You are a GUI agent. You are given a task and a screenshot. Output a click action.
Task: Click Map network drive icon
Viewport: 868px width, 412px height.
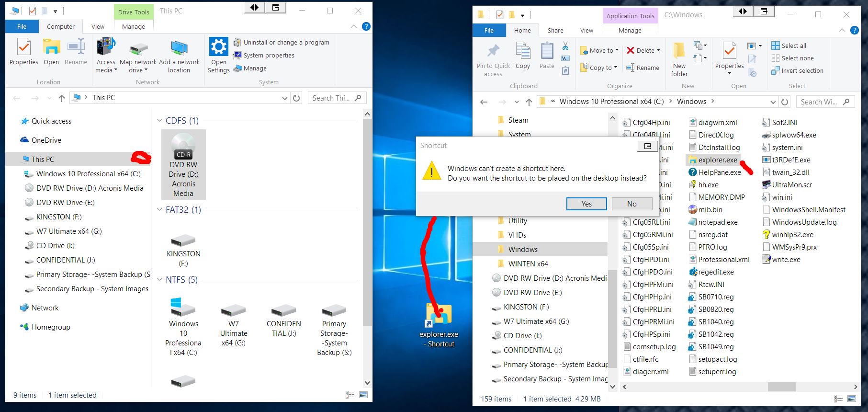pyautogui.click(x=138, y=48)
